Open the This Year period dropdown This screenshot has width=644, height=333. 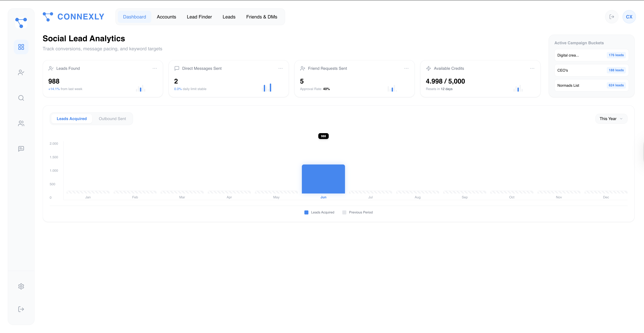point(611,119)
